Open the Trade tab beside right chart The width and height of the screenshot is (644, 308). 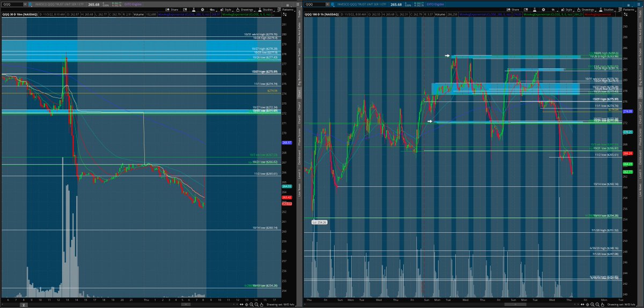click(x=640, y=15)
